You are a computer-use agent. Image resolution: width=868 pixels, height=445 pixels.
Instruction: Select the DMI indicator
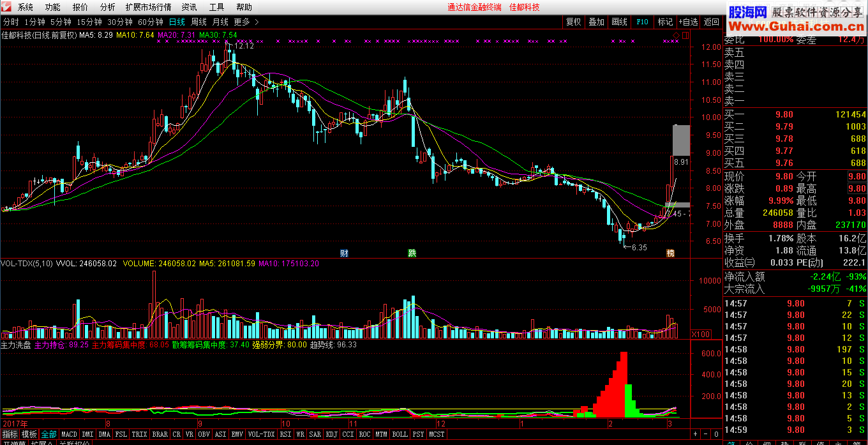[x=88, y=434]
